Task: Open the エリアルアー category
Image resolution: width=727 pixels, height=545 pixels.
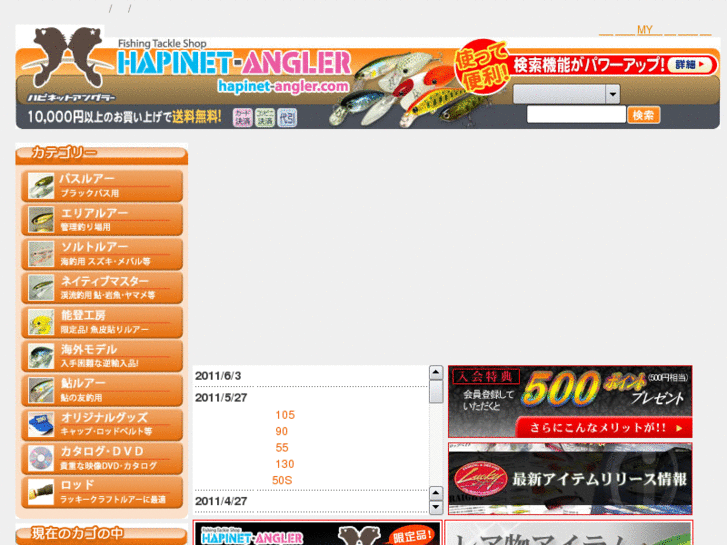Action: 102,220
